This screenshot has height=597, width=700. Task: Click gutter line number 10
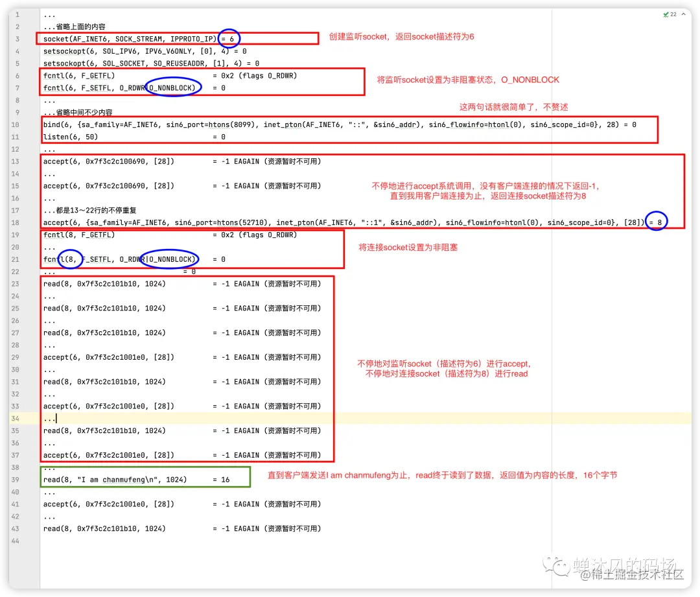tap(16, 124)
